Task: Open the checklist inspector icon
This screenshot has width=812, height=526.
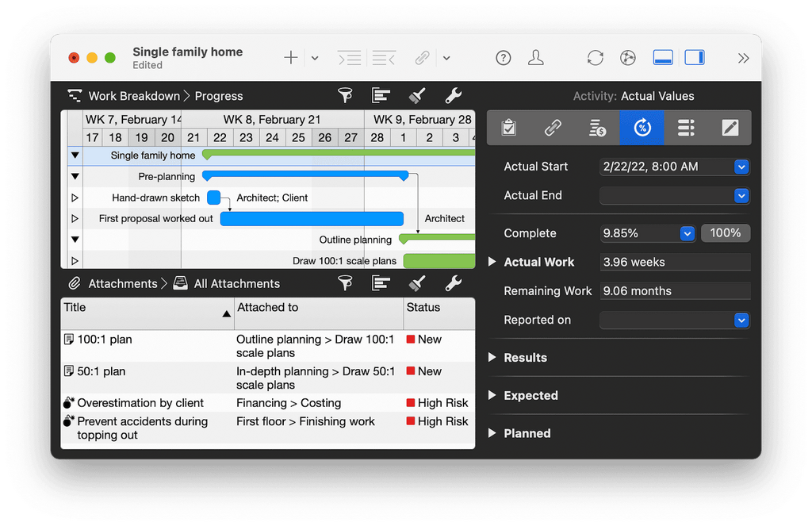Action: coord(508,127)
